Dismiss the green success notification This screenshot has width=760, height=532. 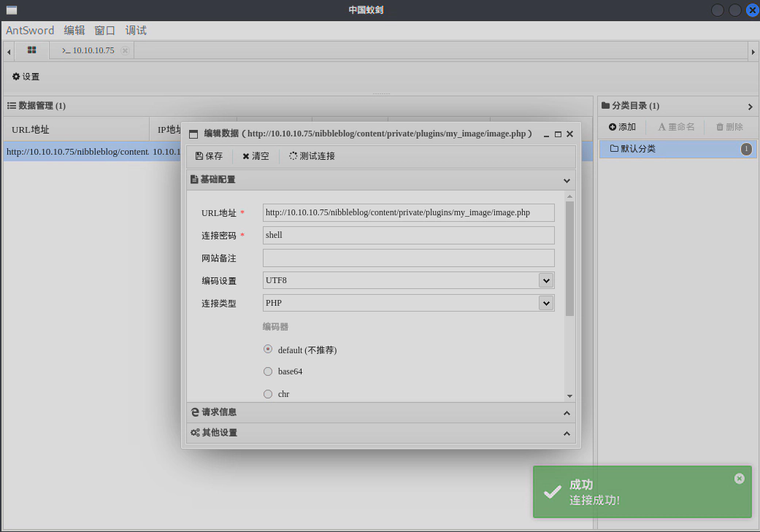[739, 478]
